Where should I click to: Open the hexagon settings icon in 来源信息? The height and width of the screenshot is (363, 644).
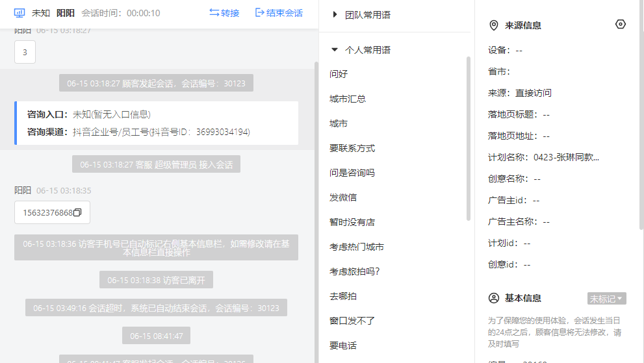coord(621,24)
